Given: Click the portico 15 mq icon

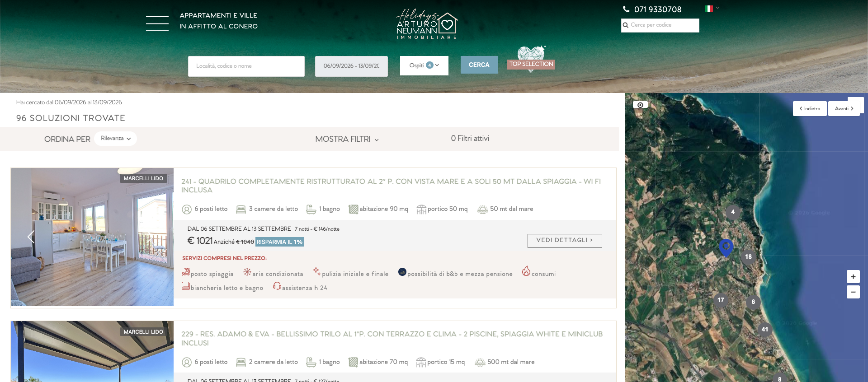Looking at the screenshot, I should pyautogui.click(x=421, y=362).
